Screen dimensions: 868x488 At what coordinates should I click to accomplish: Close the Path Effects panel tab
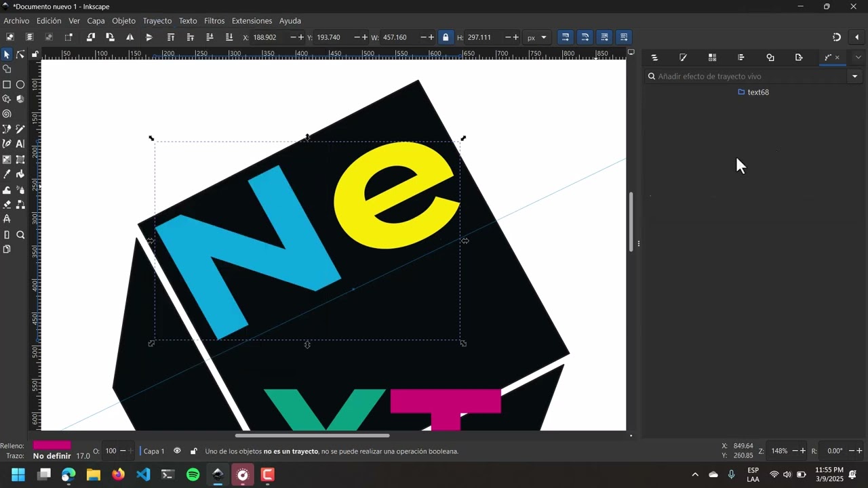point(837,58)
